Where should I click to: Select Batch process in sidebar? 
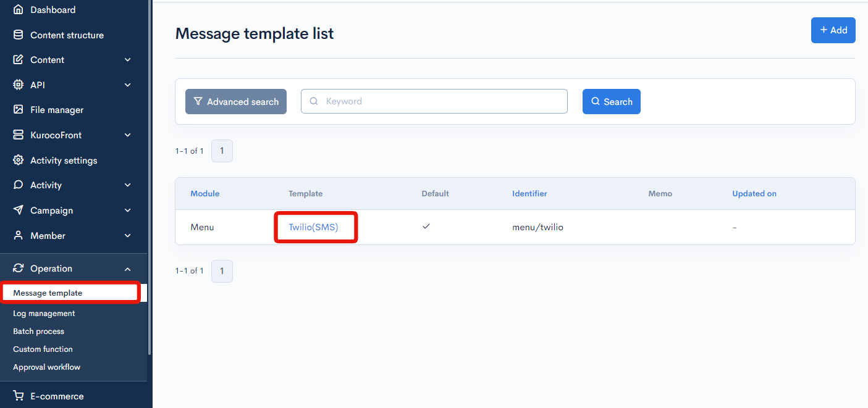(38, 331)
